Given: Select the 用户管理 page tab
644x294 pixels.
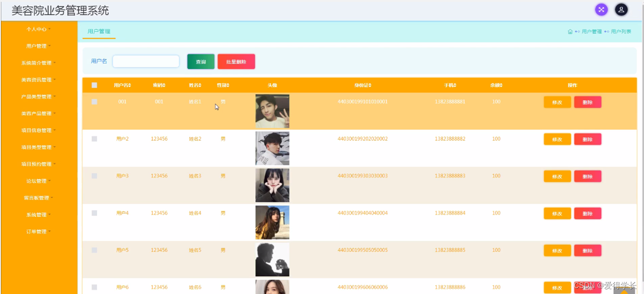Looking at the screenshot, I should click(x=99, y=32).
